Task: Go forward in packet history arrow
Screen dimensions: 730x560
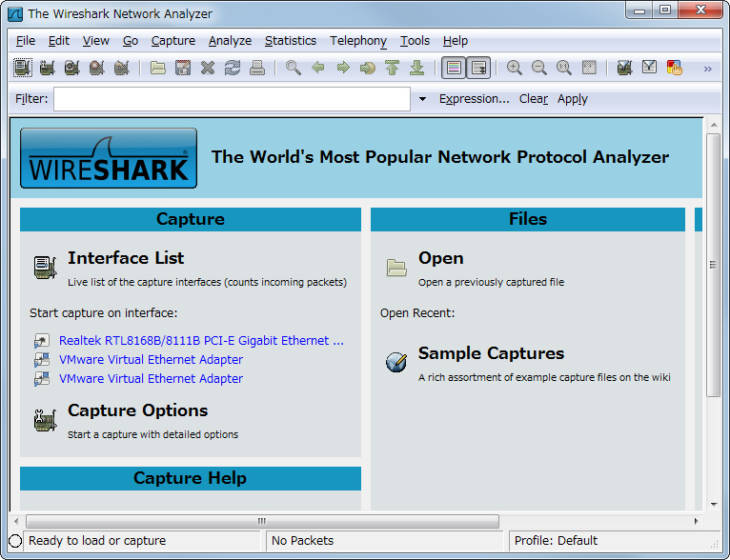Action: pyautogui.click(x=343, y=68)
